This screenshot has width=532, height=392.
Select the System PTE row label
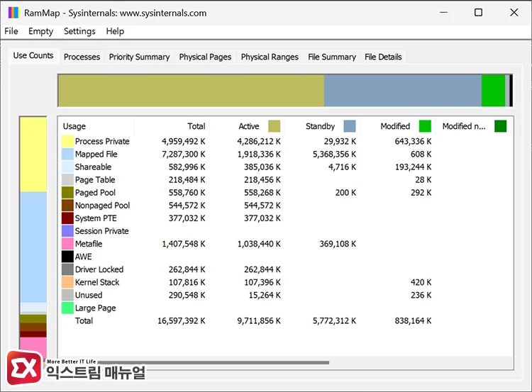(x=96, y=218)
